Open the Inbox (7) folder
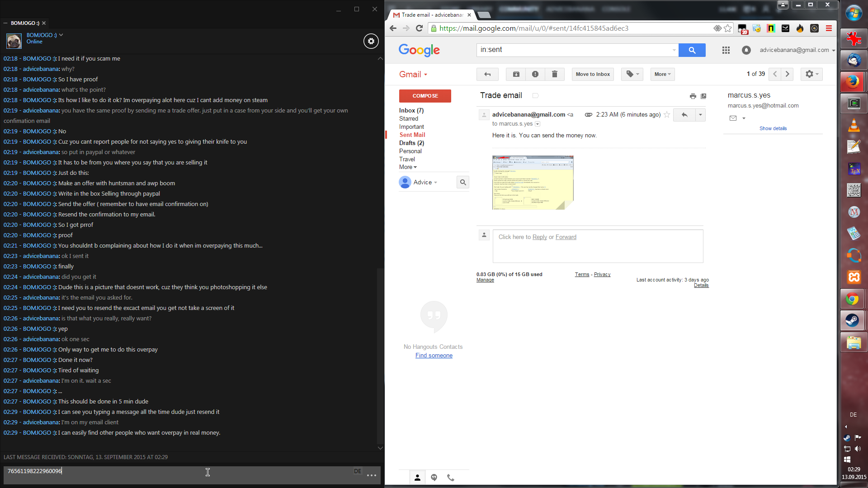This screenshot has height=488, width=868. click(x=411, y=110)
